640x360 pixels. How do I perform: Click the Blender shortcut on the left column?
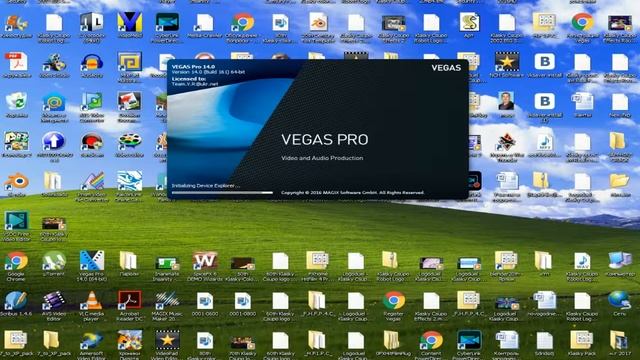point(16,182)
